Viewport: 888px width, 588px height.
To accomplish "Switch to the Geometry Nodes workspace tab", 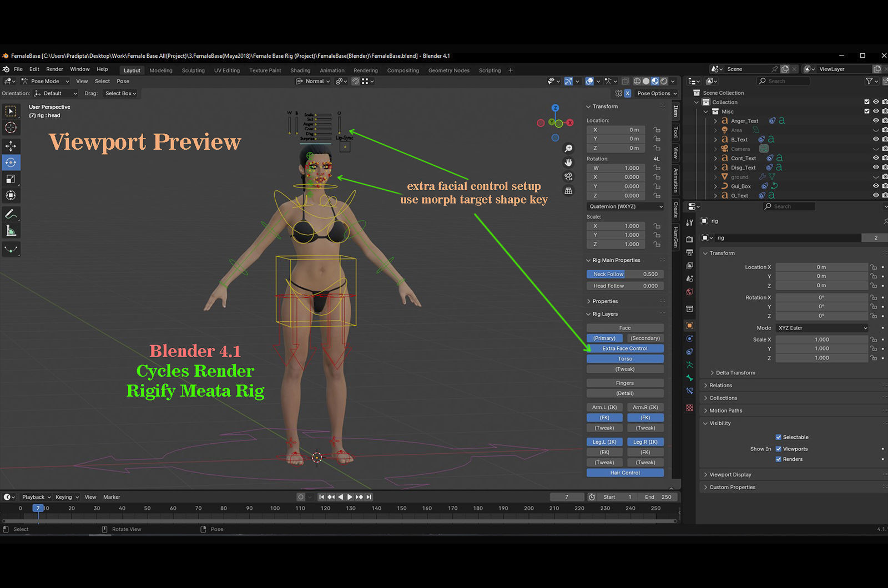I will coord(448,70).
